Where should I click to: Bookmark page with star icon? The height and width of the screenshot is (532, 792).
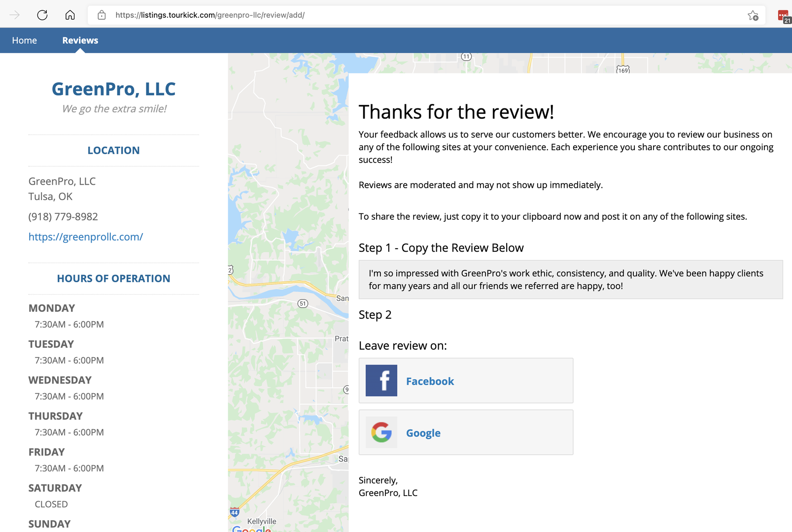pos(753,15)
